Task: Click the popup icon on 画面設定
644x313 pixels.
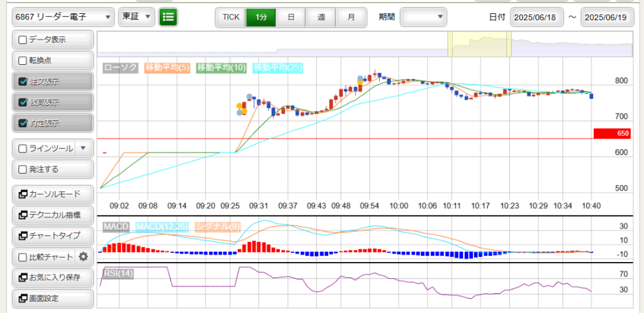Action: click(23, 298)
